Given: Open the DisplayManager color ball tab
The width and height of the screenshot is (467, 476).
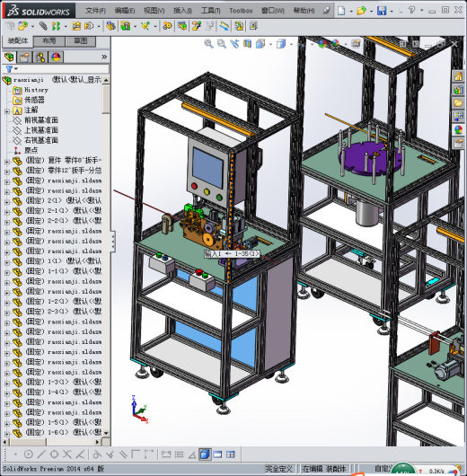Looking at the screenshot, I should [x=57, y=57].
